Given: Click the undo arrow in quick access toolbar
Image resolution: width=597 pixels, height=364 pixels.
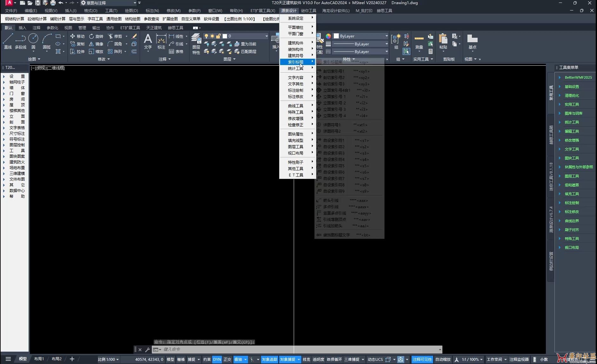Looking at the screenshot, I should pos(60,3).
